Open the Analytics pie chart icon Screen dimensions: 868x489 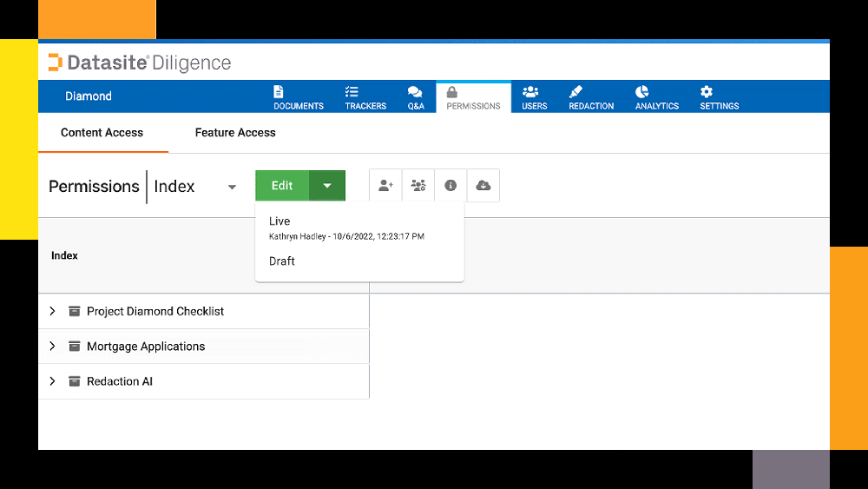(641, 91)
